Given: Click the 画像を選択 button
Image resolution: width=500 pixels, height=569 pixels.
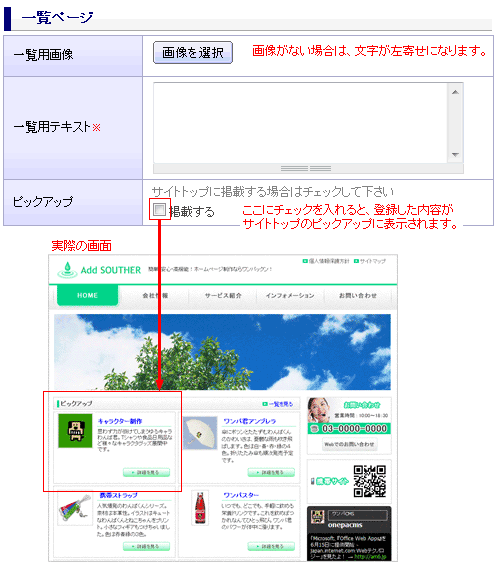Looking at the screenshot, I should tap(193, 53).
